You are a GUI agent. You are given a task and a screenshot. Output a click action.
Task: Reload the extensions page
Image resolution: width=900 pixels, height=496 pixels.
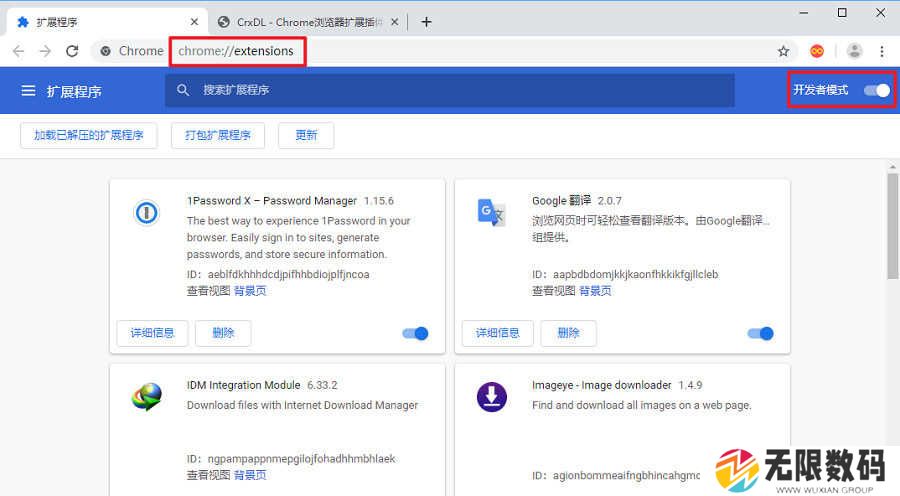72,51
